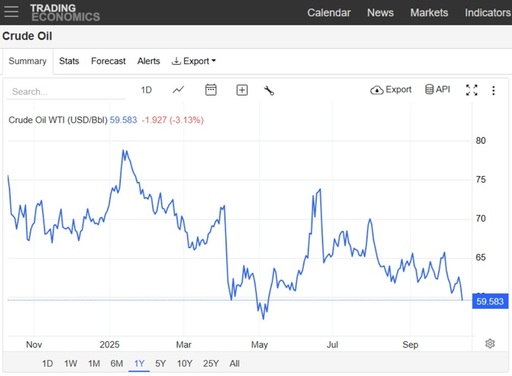
Task: Select the 1Y time range
Action: tap(139, 363)
